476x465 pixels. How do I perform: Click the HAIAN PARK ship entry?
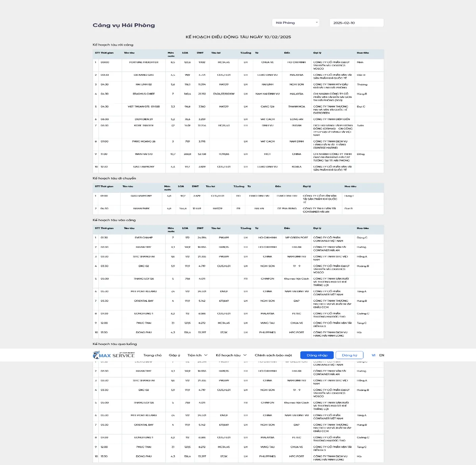141,209
